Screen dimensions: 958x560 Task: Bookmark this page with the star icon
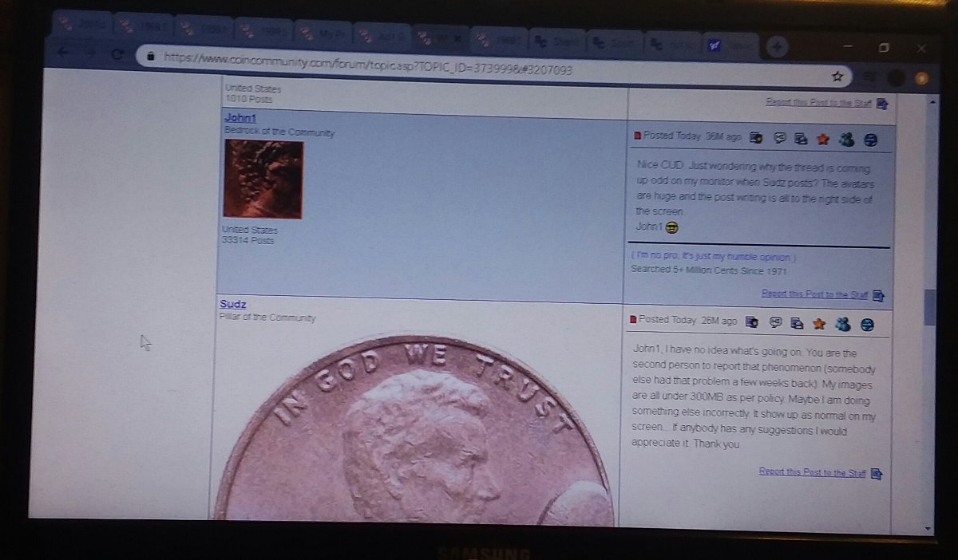click(x=837, y=77)
